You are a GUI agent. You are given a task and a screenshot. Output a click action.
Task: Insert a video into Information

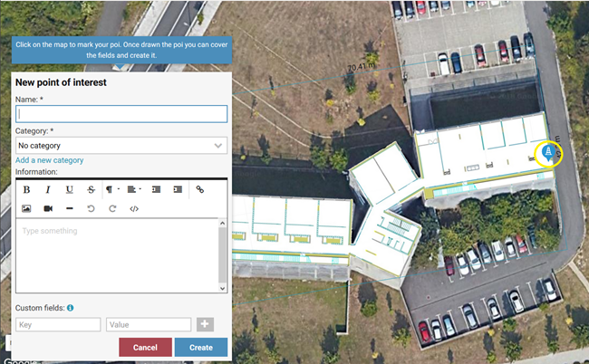tap(48, 208)
